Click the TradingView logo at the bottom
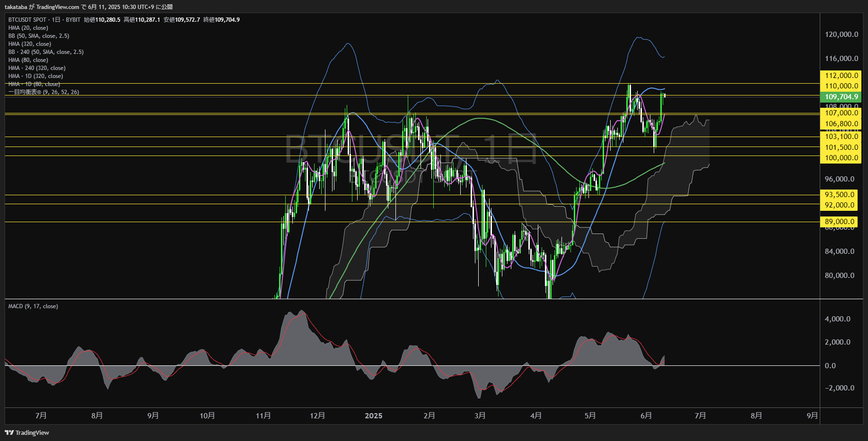 27,432
